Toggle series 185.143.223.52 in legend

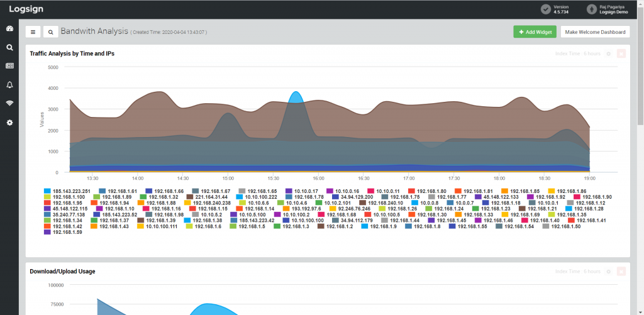pos(115,214)
